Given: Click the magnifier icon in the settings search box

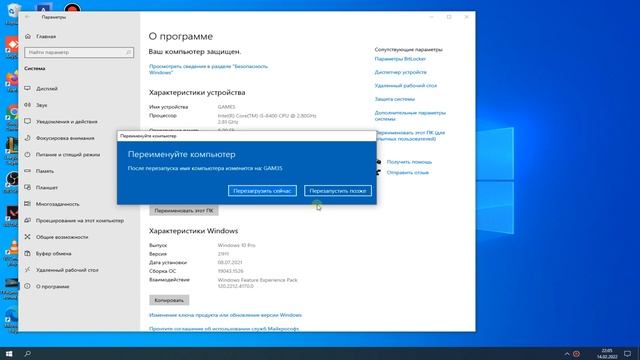Looking at the screenshot, I should [x=128, y=52].
